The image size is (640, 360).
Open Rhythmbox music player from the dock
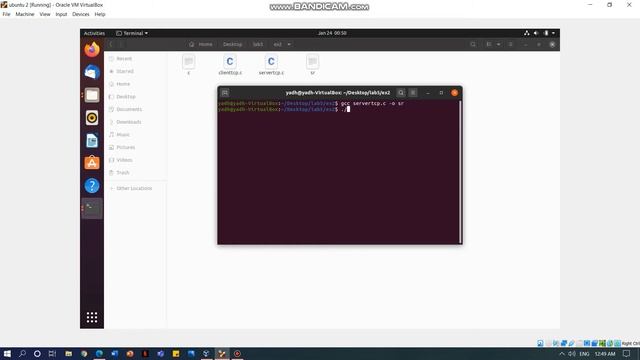(x=92, y=118)
